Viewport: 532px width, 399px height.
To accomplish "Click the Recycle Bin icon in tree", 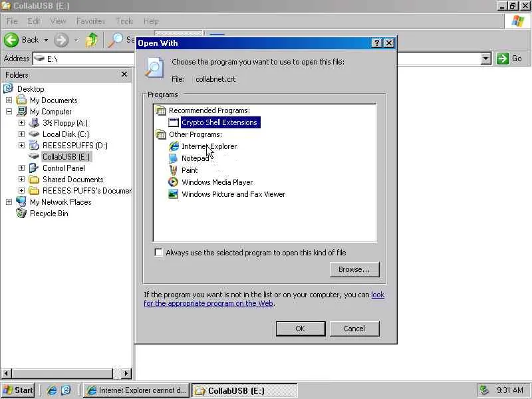I will coord(21,213).
